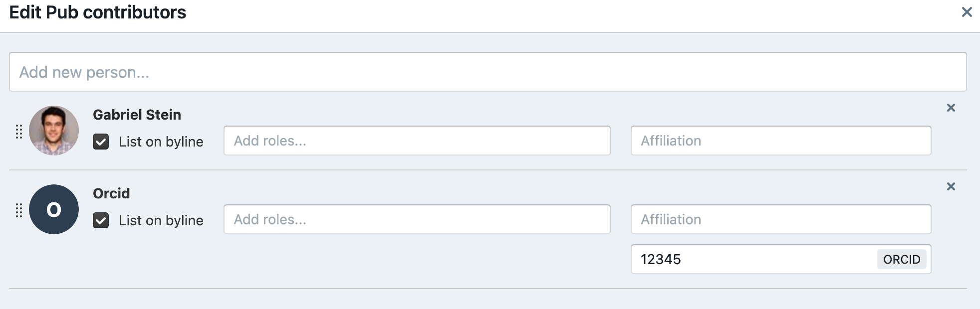Click drag handle beside Orcid contributor
This screenshot has height=309, width=980.
(x=19, y=210)
